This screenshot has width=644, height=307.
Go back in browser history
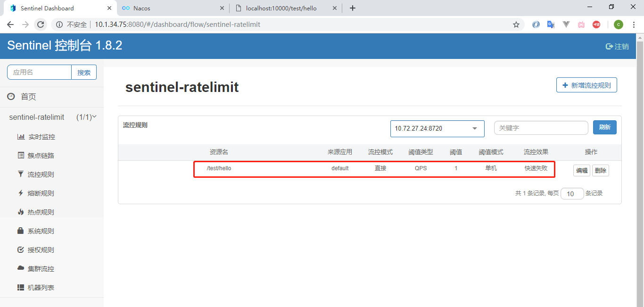click(x=10, y=25)
